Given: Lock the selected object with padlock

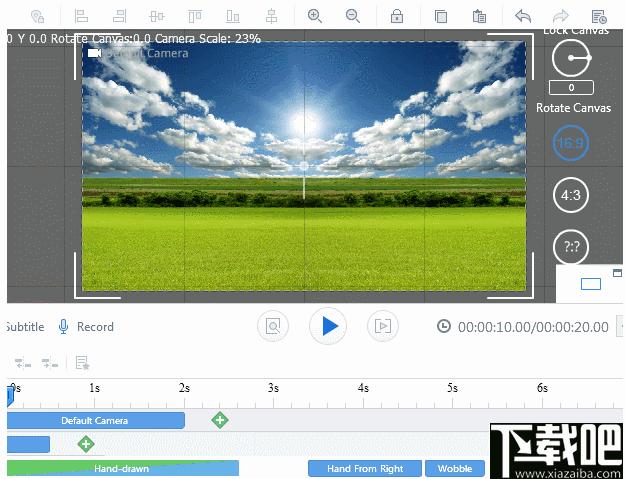Looking at the screenshot, I should (x=397, y=16).
